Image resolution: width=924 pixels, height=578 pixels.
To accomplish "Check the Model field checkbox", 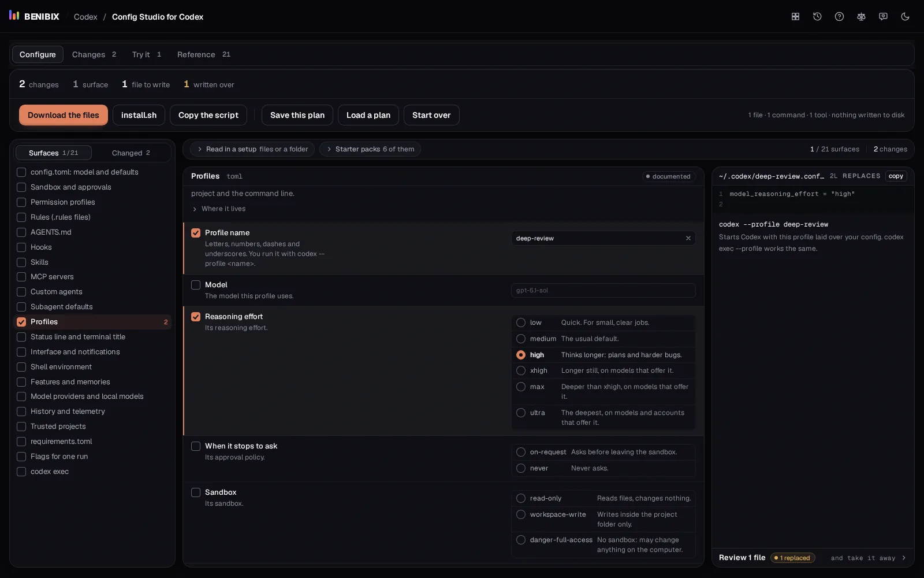I will click(x=196, y=285).
